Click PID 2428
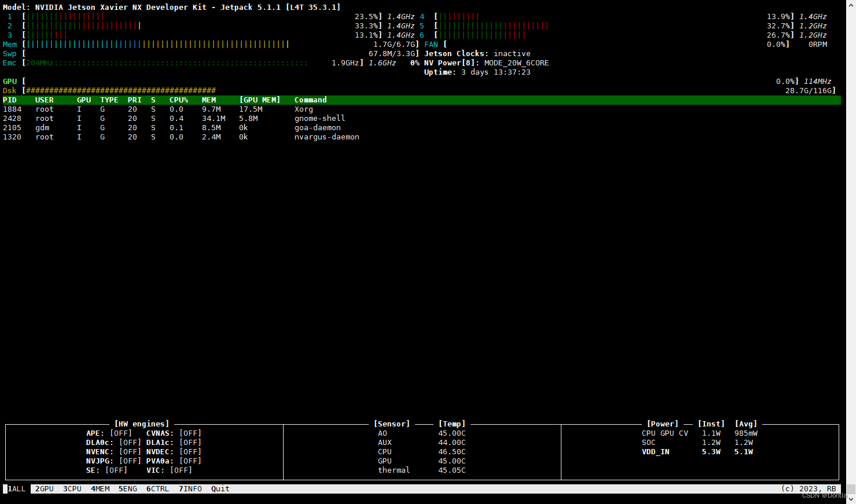 pos(12,119)
